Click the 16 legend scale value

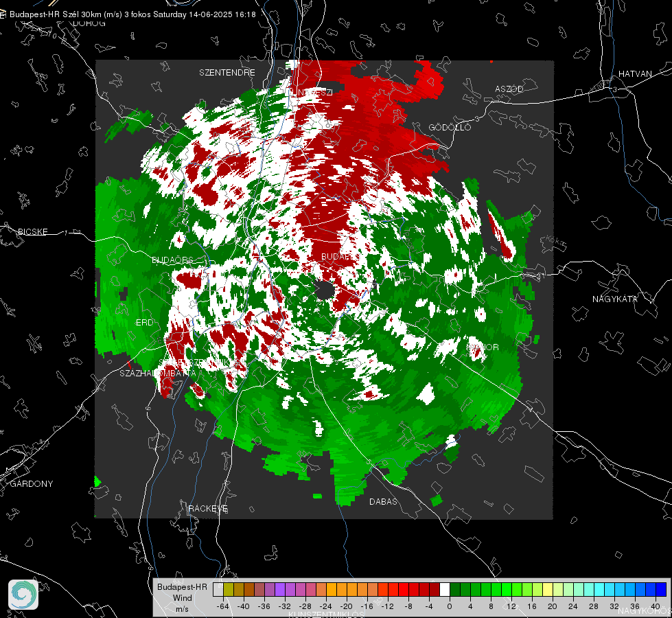(x=532, y=606)
